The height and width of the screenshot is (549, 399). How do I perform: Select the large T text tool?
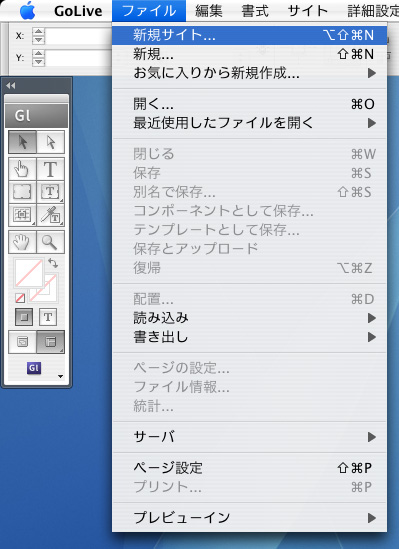(x=50, y=169)
